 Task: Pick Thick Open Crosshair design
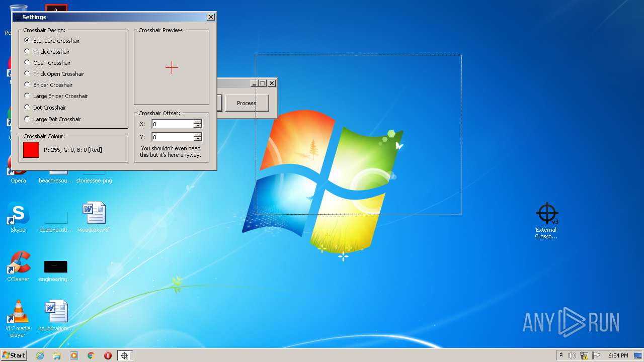(54, 74)
